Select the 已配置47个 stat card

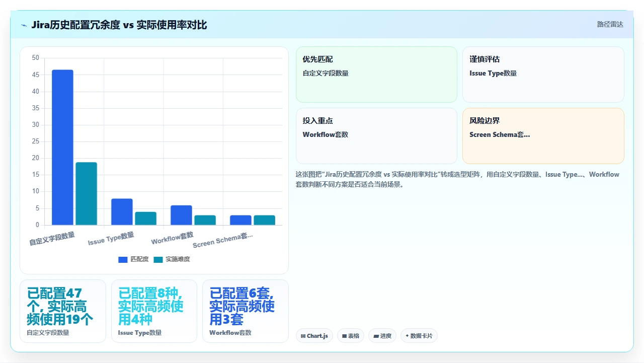(x=63, y=311)
